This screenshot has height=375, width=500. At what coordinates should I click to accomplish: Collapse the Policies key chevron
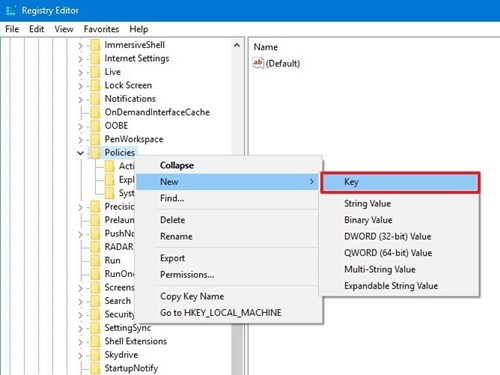click(80, 153)
